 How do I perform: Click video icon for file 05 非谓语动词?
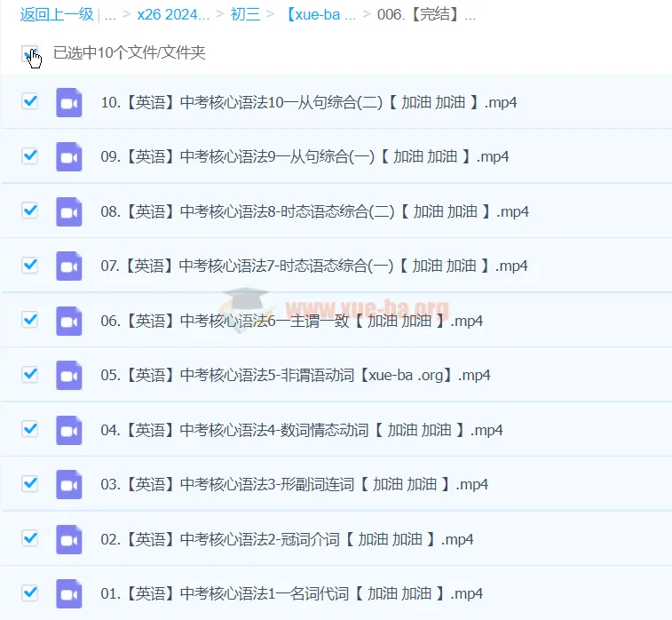point(69,375)
